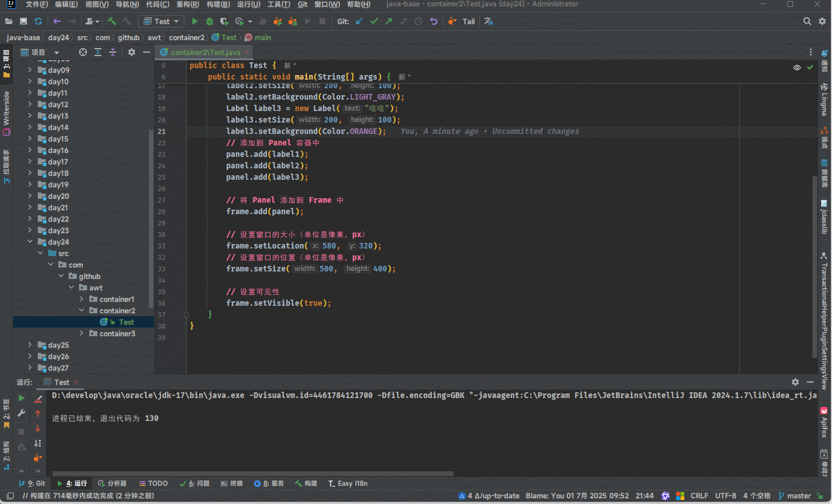
Task: Open the 重构(R) menu
Action: pyautogui.click(x=187, y=4)
